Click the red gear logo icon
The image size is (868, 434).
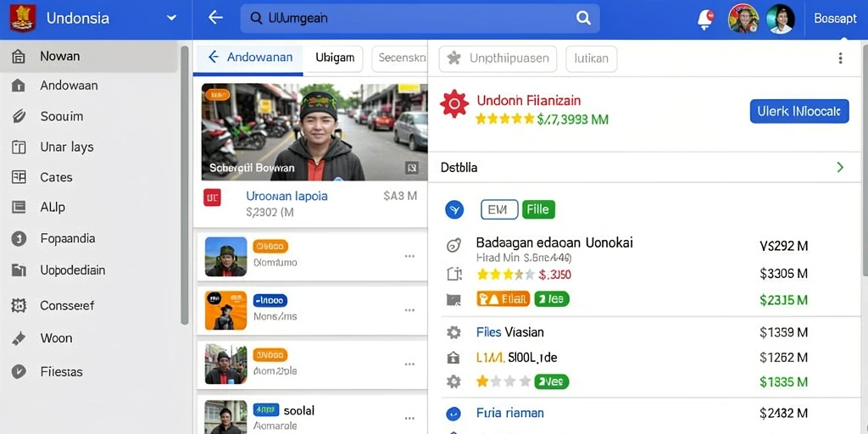pyautogui.click(x=454, y=103)
